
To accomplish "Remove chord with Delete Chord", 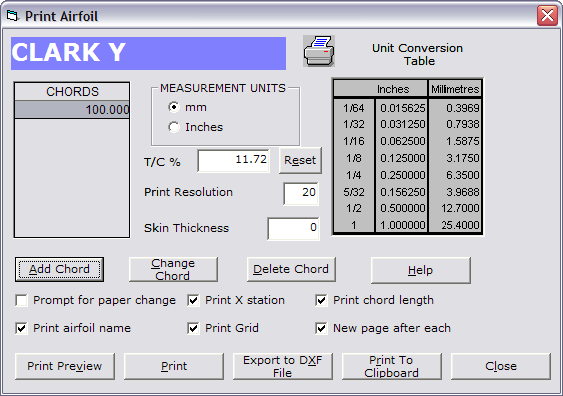I will pos(291,269).
